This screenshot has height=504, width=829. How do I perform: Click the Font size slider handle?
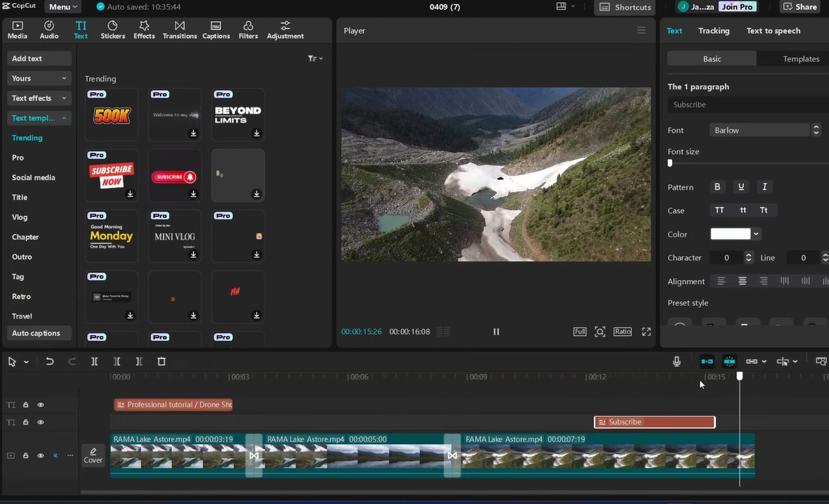coord(670,163)
